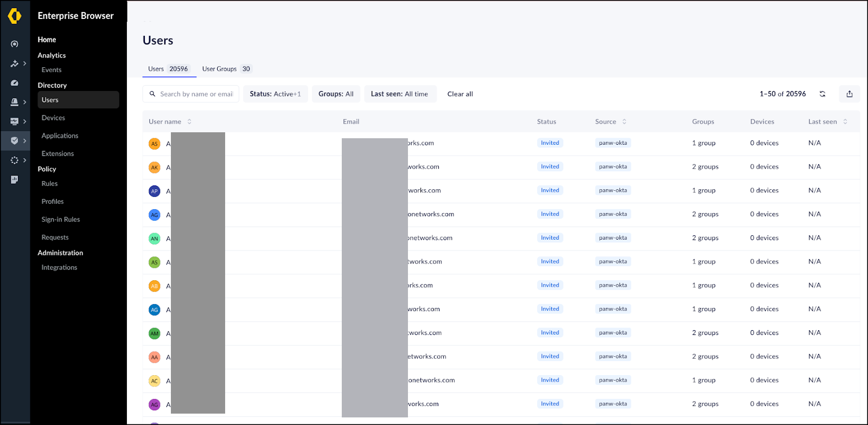
Task: Open the speedometer dashboard icon in left rail
Action: 15,83
